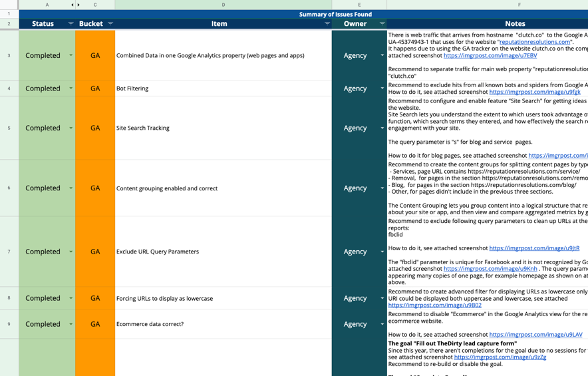Select the cell 'Exclude URL Query Parameters'

(223, 252)
